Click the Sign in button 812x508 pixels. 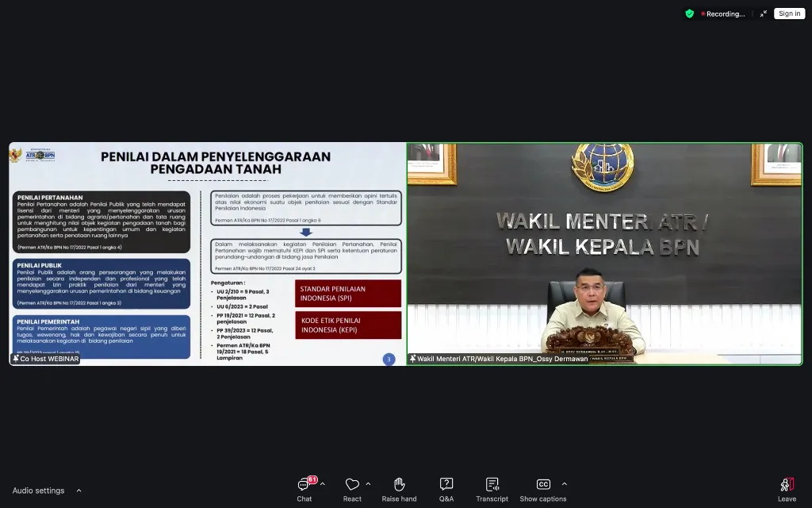(789, 13)
